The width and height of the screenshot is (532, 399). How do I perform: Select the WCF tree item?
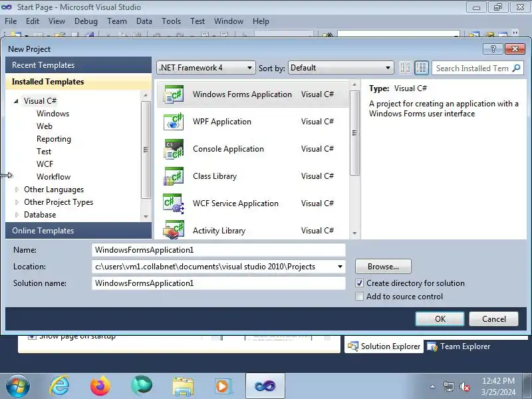click(x=45, y=164)
